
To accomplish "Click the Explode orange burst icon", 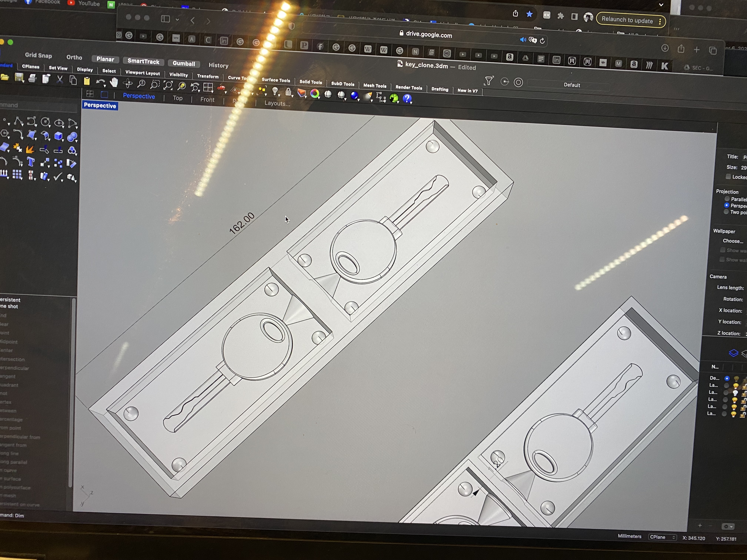I will click(x=30, y=149).
